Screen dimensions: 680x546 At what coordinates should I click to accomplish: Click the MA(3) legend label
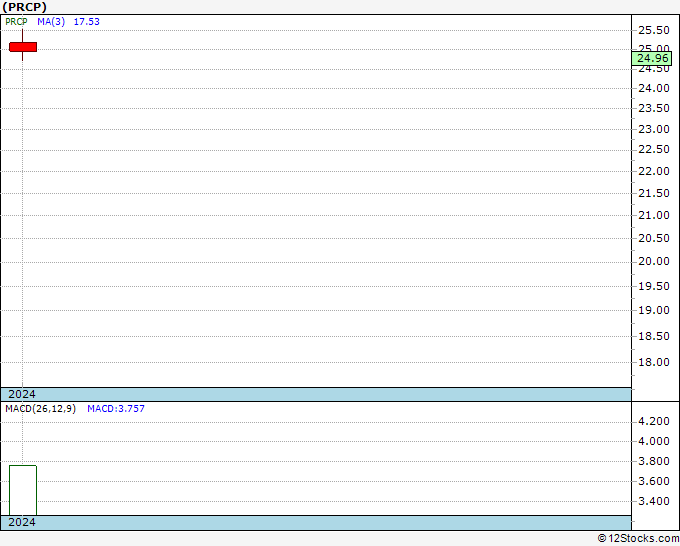click(x=51, y=22)
